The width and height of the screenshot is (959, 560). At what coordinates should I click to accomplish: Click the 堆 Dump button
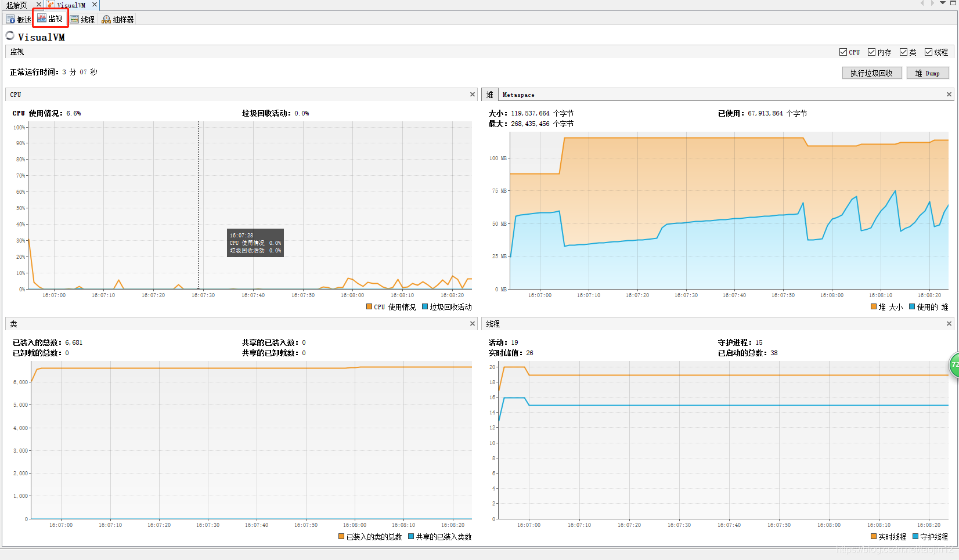[928, 73]
